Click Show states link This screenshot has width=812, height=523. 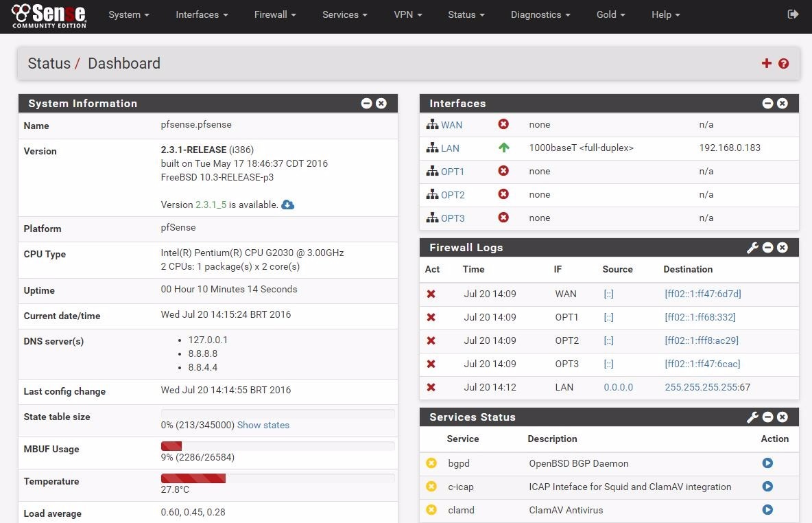(263, 425)
